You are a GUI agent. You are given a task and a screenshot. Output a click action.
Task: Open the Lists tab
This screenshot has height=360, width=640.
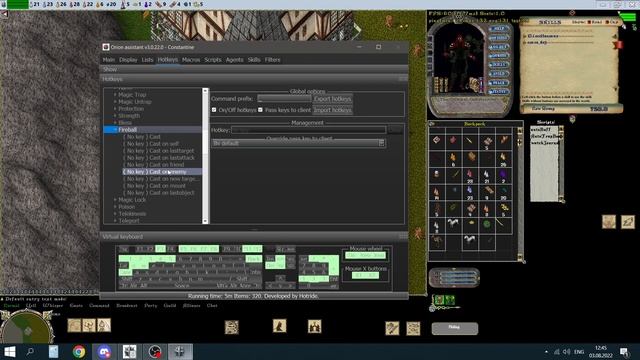[x=147, y=60]
